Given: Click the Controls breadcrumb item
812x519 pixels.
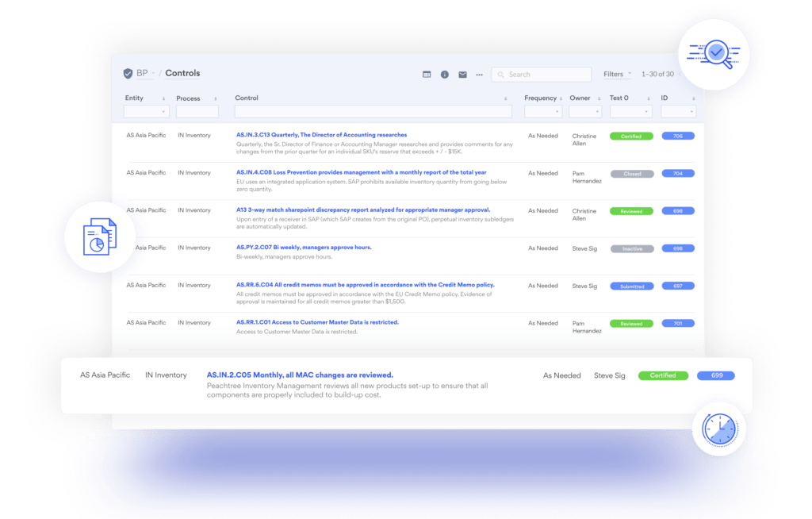Looking at the screenshot, I should (x=182, y=74).
